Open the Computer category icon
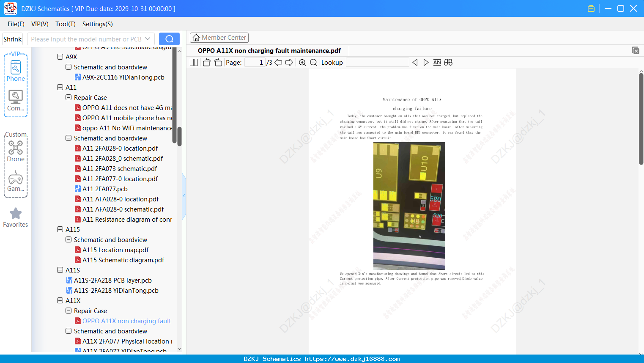 (x=16, y=101)
